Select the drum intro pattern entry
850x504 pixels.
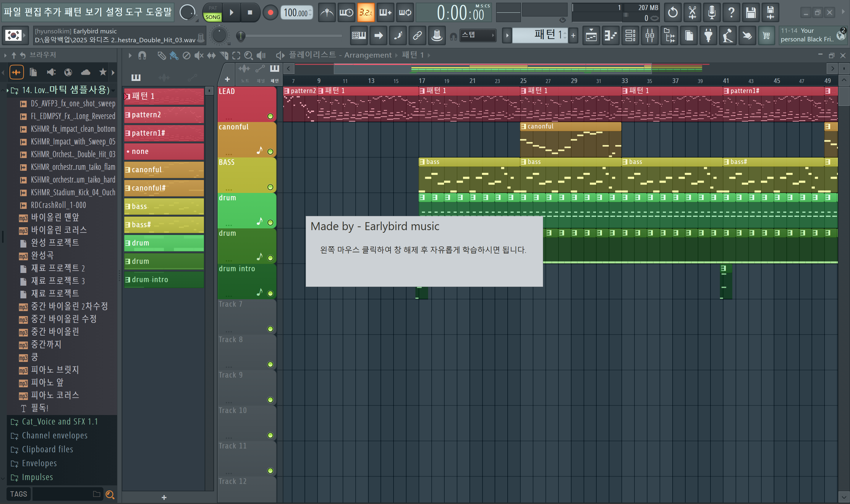pyautogui.click(x=164, y=279)
